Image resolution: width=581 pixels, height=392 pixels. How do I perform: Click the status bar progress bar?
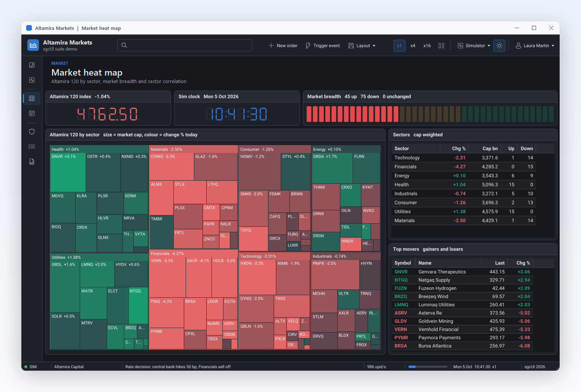click(x=428, y=367)
